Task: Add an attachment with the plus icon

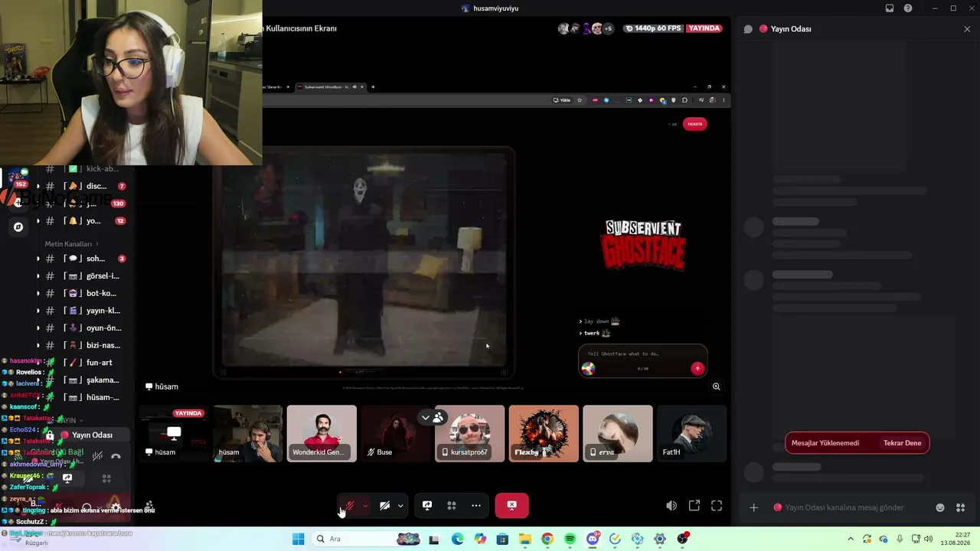Action: tap(753, 507)
